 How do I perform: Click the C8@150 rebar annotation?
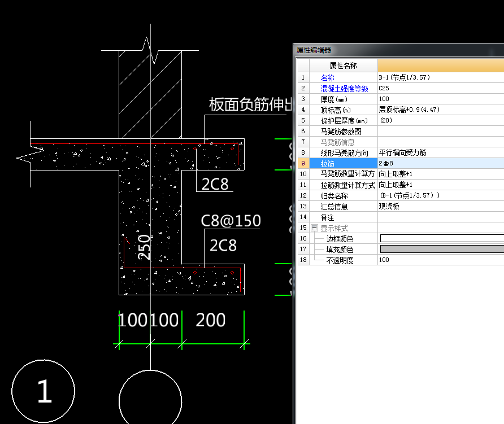pos(231,221)
